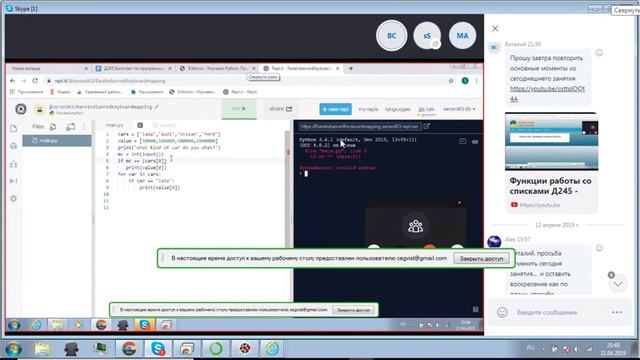Click the add file icon in Files panel

pyautogui.click(x=53, y=127)
